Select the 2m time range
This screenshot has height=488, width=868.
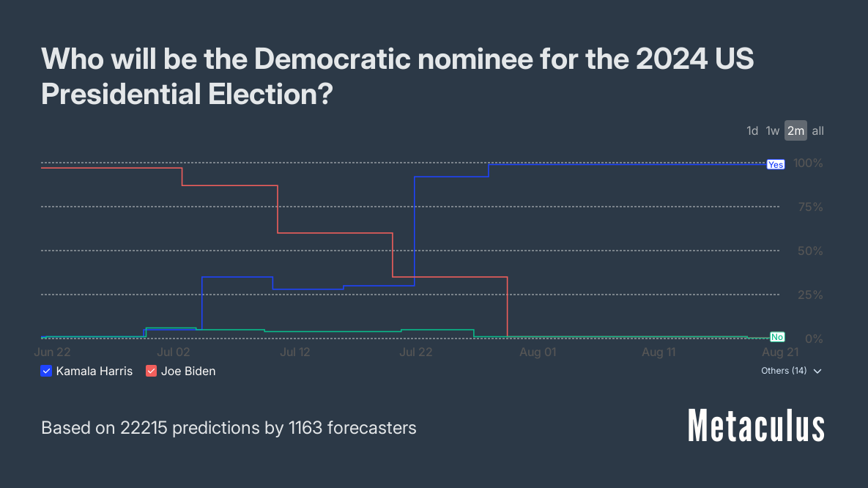pos(795,131)
